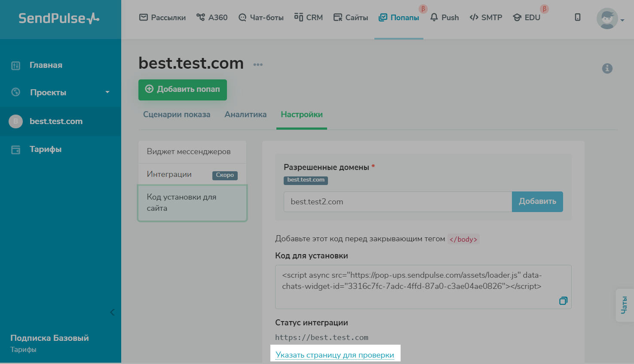Click the mobile device icon in header
Screen dimensions: 634x364
coord(578,17)
